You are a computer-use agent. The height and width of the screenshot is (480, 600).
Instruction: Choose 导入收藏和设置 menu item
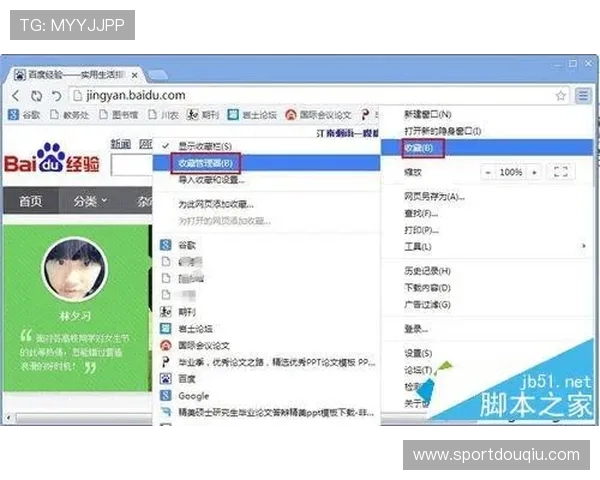click(x=266, y=180)
